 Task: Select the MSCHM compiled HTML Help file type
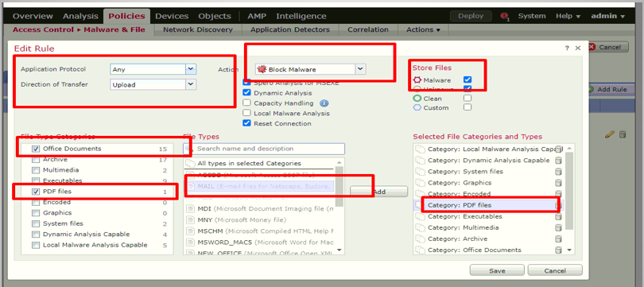259,231
